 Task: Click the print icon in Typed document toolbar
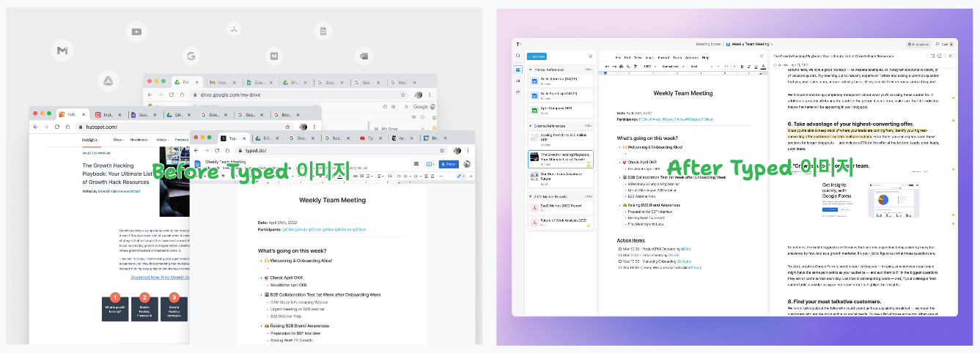pyautogui.click(x=622, y=66)
